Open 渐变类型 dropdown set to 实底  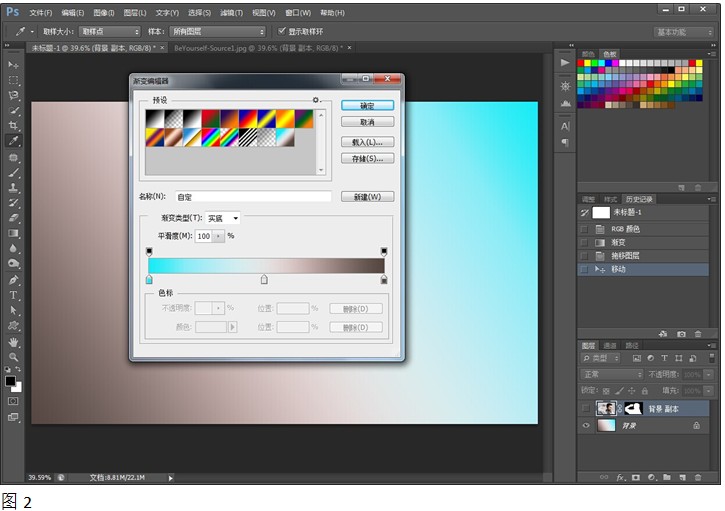(x=222, y=218)
